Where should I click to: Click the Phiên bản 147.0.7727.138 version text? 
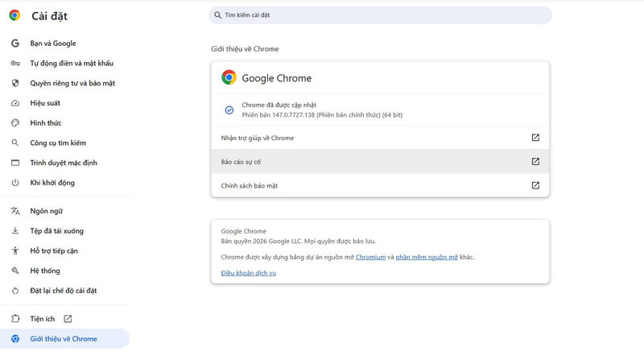click(x=322, y=115)
